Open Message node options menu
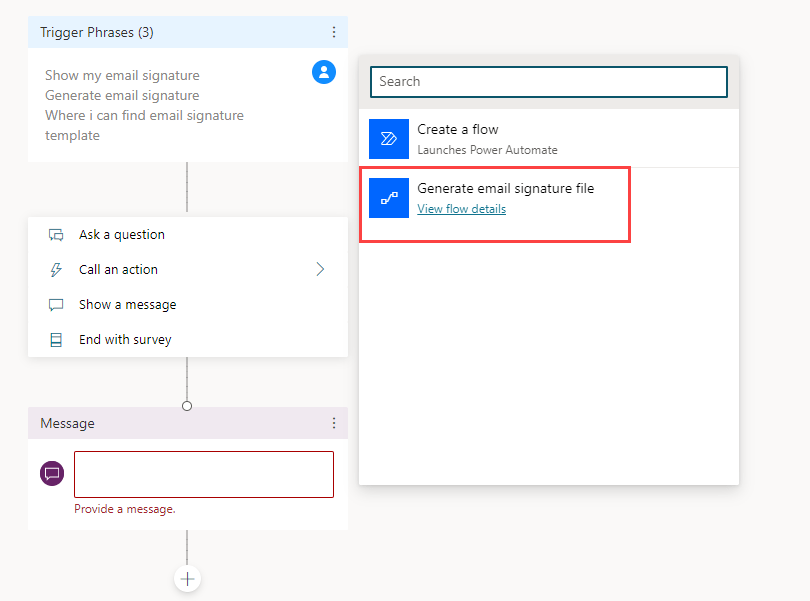 [334, 423]
